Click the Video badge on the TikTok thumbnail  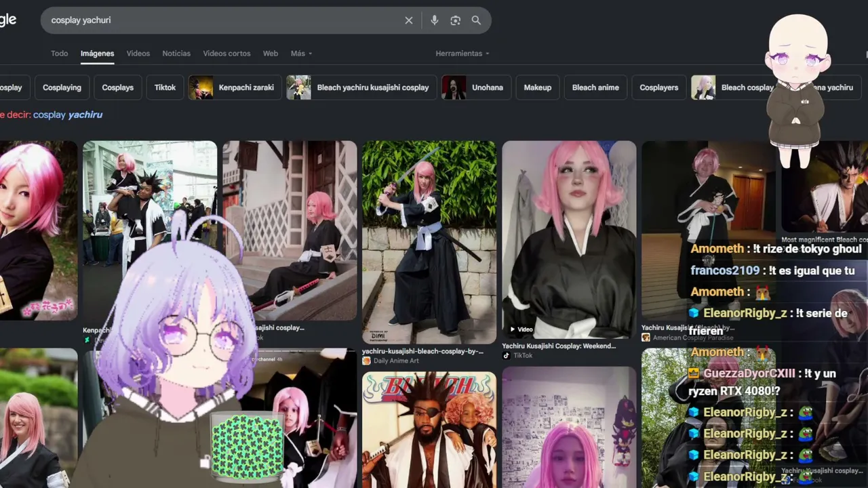521,329
